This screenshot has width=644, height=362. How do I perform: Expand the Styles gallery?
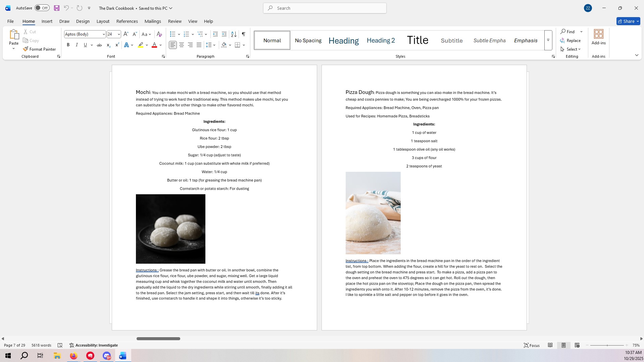[548, 40]
